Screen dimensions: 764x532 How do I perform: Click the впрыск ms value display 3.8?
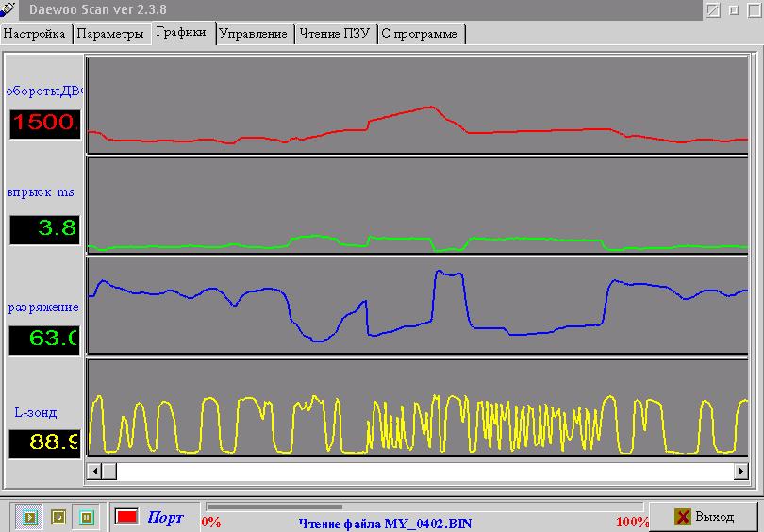click(x=45, y=229)
